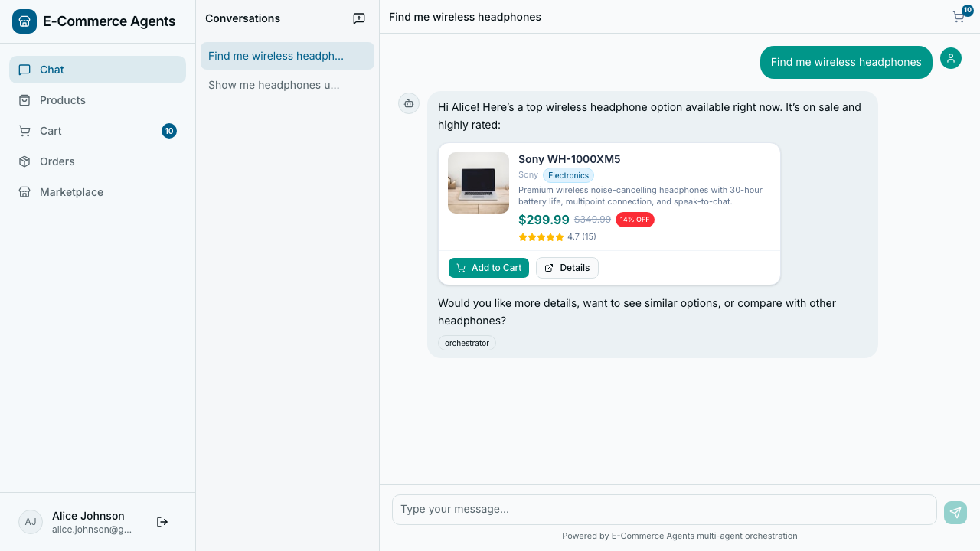
Task: Navigate to Orders in sidebar
Action: click(97, 161)
